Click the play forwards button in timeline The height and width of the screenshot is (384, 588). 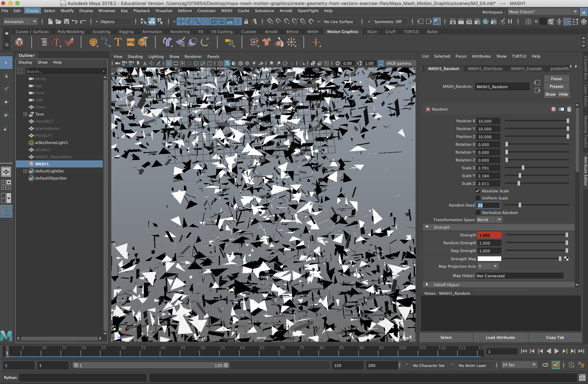(557, 351)
